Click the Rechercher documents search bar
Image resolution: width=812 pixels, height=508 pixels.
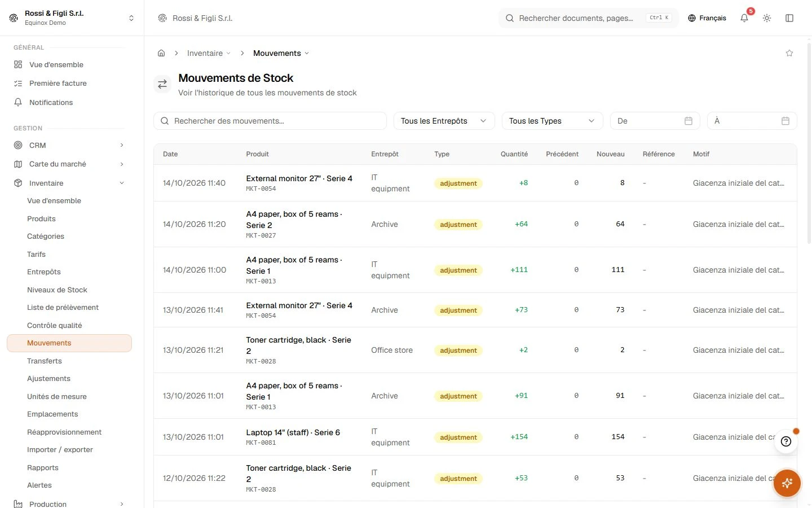point(588,18)
